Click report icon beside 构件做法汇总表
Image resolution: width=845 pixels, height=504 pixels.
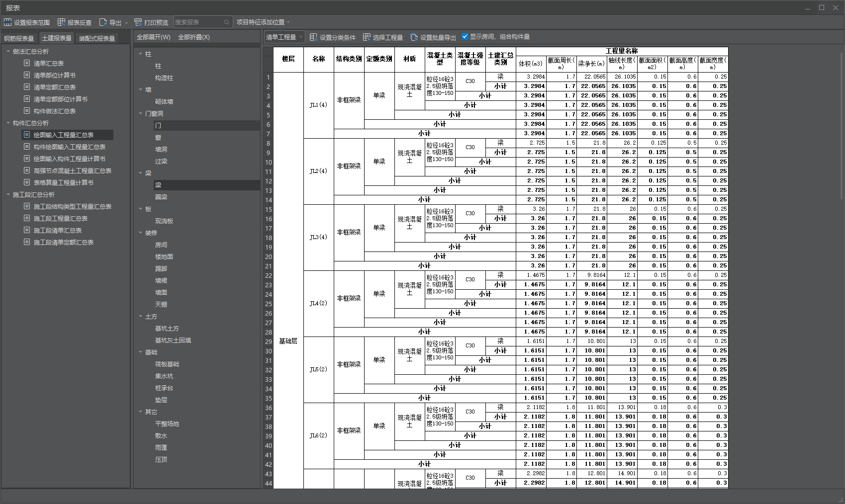[27, 111]
